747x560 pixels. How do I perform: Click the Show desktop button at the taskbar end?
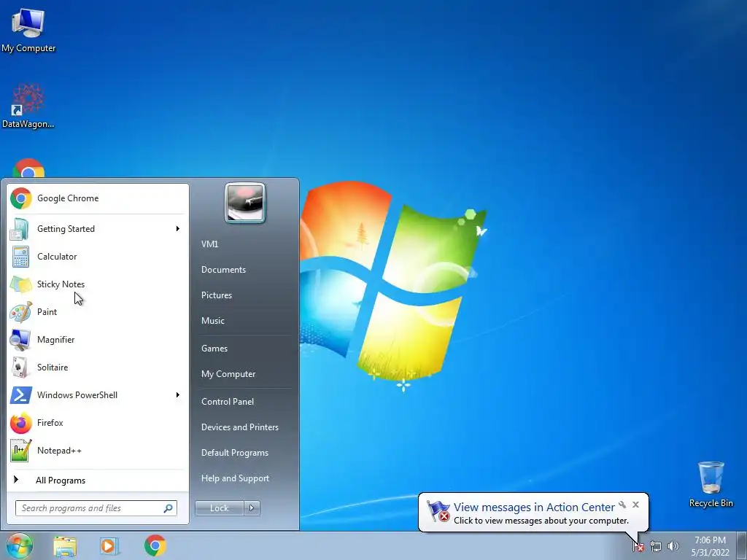point(742,545)
